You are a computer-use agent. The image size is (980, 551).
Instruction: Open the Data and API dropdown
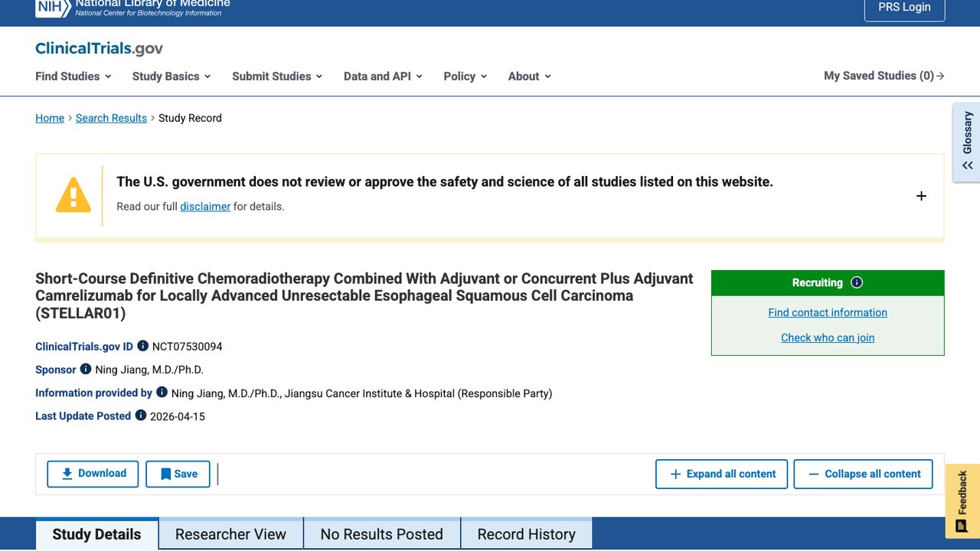pyautogui.click(x=383, y=76)
